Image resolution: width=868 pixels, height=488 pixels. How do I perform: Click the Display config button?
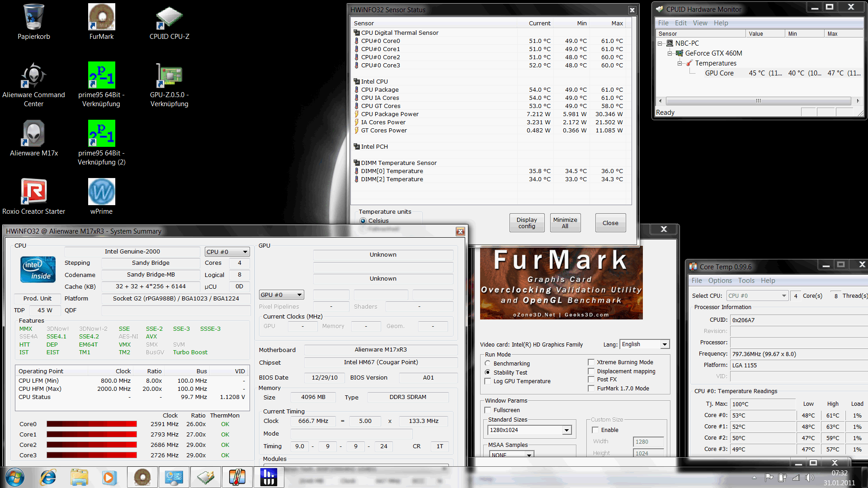click(x=527, y=223)
